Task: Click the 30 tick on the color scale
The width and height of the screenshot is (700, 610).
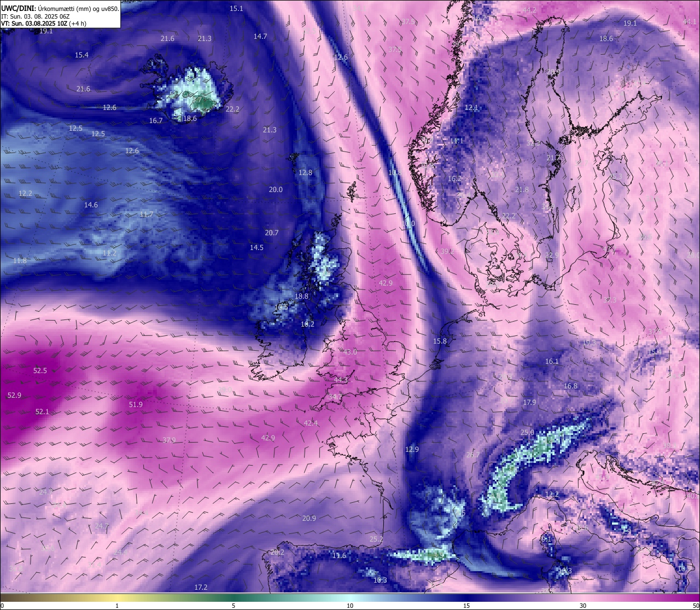Action: tap(583, 606)
